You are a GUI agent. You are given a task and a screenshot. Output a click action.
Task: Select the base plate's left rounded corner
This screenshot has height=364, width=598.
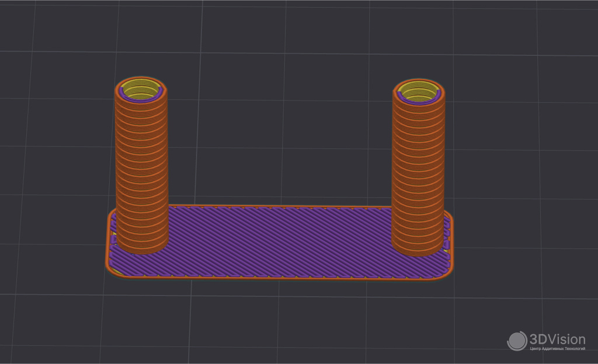point(110,267)
